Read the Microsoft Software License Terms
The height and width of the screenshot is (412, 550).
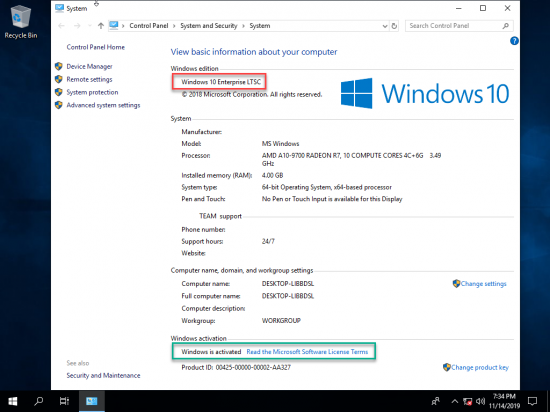click(307, 352)
